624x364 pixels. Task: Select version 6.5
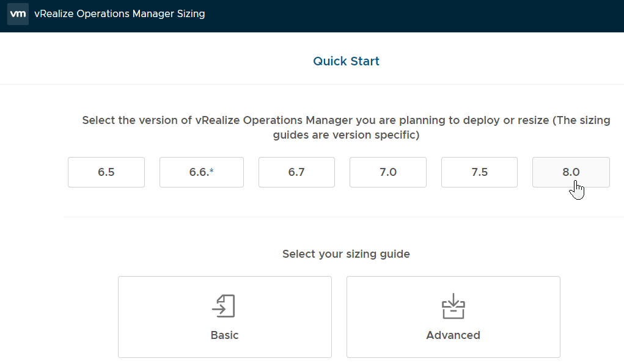pyautogui.click(x=106, y=172)
